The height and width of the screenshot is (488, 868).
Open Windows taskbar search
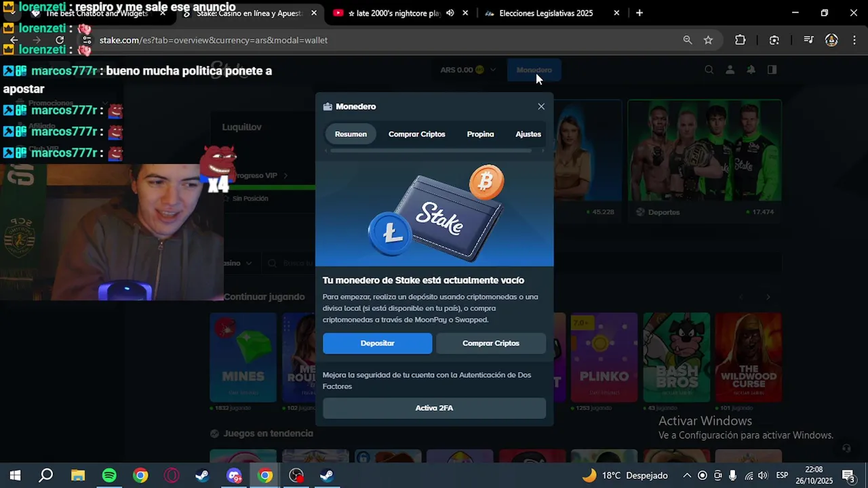pyautogui.click(x=46, y=476)
